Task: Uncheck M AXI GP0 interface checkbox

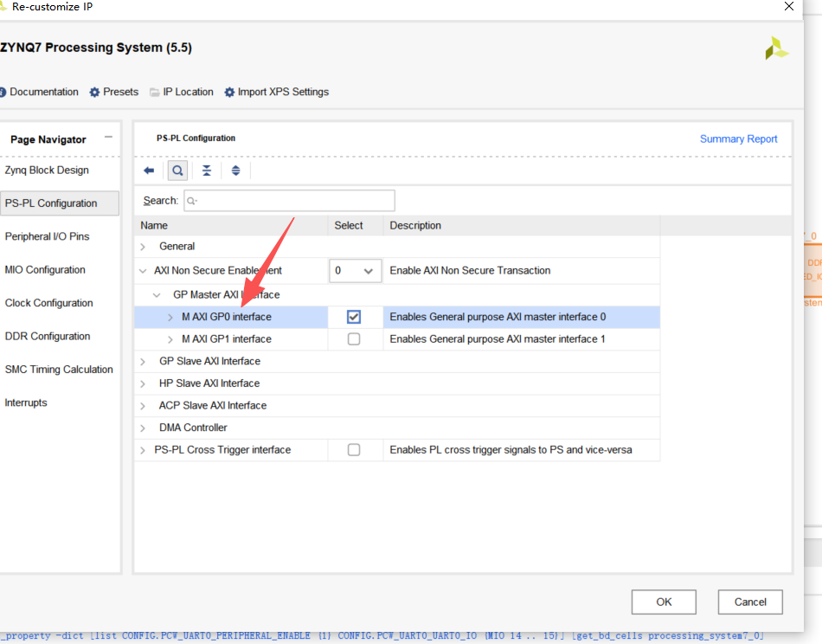Action: click(354, 317)
